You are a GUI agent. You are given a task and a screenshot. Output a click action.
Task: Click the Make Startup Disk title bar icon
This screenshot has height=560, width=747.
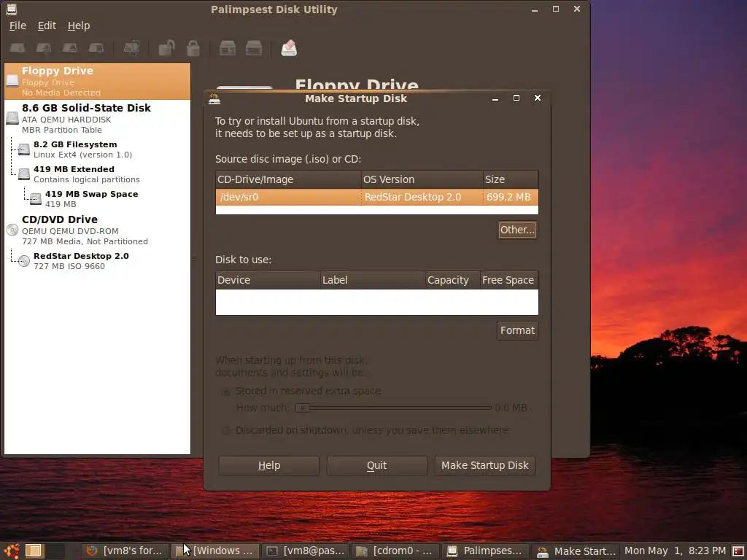click(x=214, y=98)
